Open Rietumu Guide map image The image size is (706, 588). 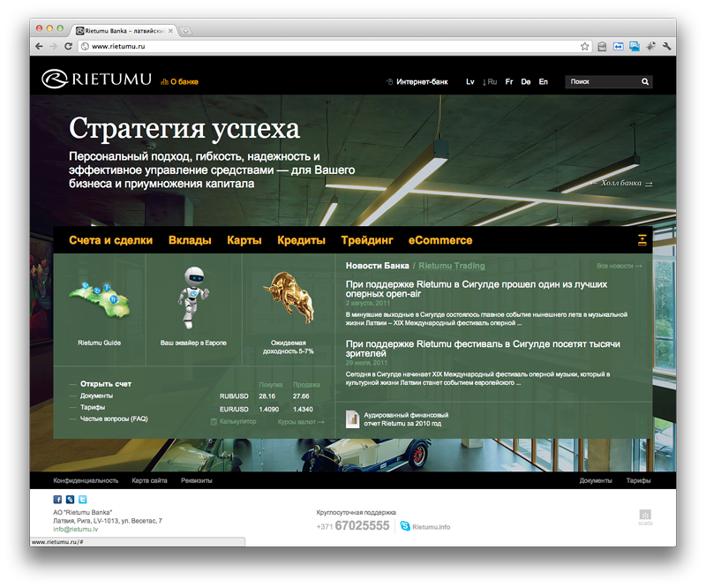(x=100, y=299)
